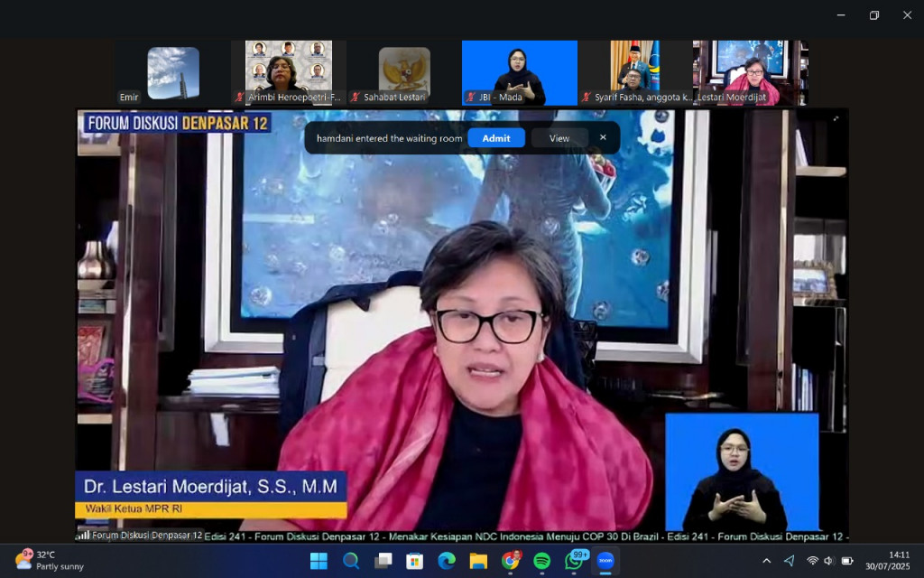Viewport: 924px width, 578px height.
Task: Select Lestari Moerdijat's small video thumbnail
Action: tap(750, 73)
